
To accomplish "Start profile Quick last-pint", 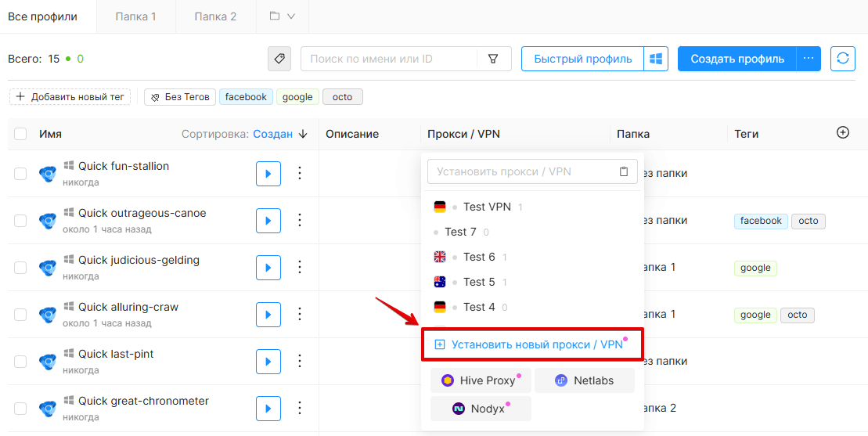I will point(268,362).
